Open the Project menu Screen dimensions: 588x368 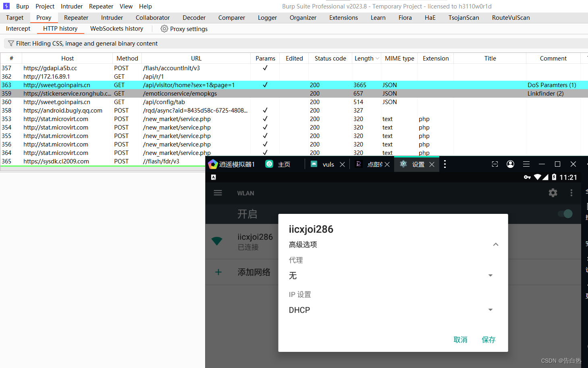[x=45, y=6]
